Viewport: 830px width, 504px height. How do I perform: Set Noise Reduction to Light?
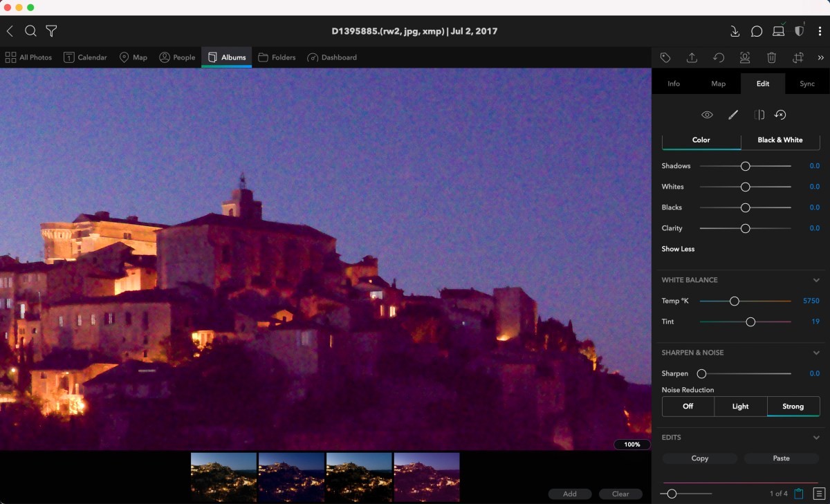point(741,407)
